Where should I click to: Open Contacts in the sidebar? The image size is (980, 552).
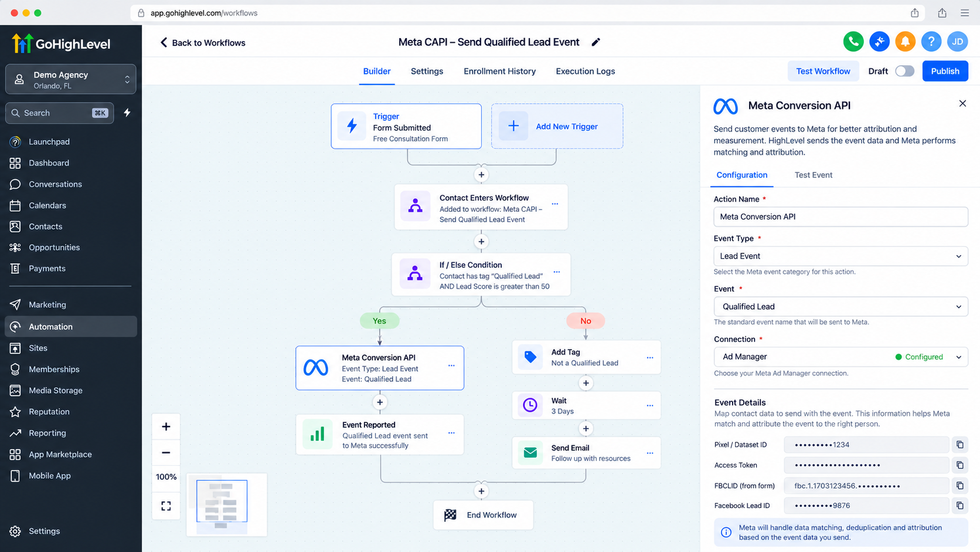coord(71,226)
